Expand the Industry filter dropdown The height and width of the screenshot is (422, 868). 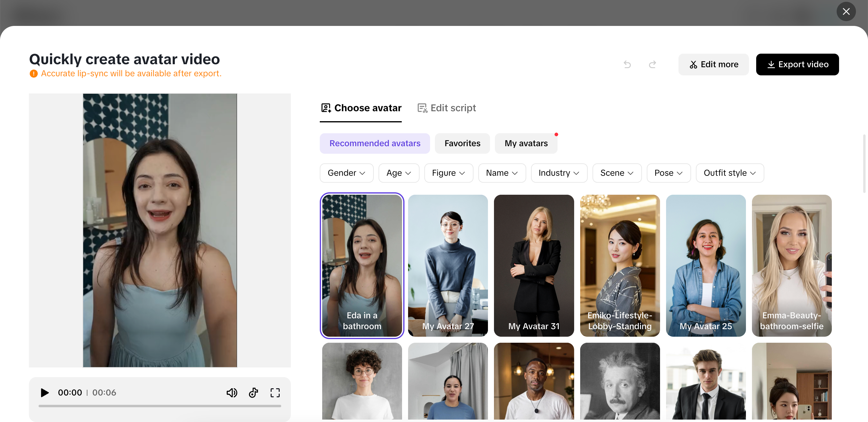coord(559,173)
